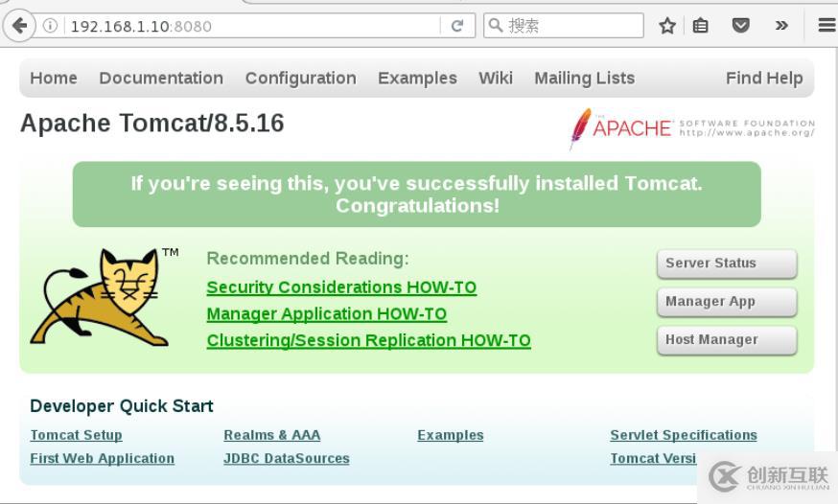Open Find Help in navigation bar
The image size is (838, 504).
[764, 78]
